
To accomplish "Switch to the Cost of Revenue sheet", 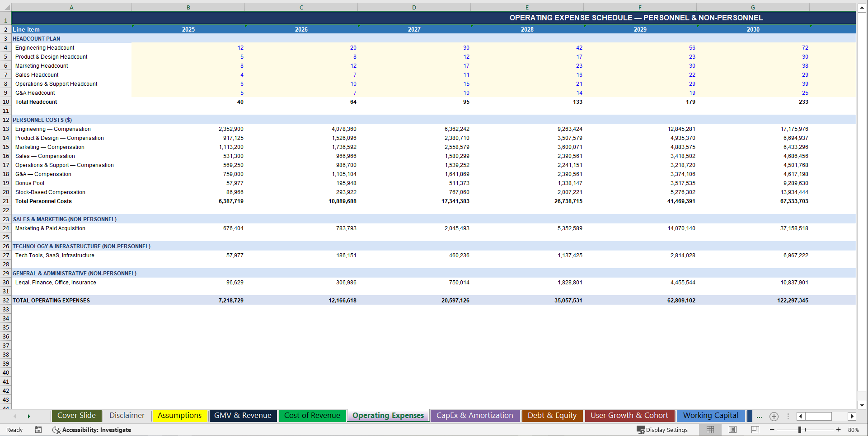I will click(x=312, y=416).
